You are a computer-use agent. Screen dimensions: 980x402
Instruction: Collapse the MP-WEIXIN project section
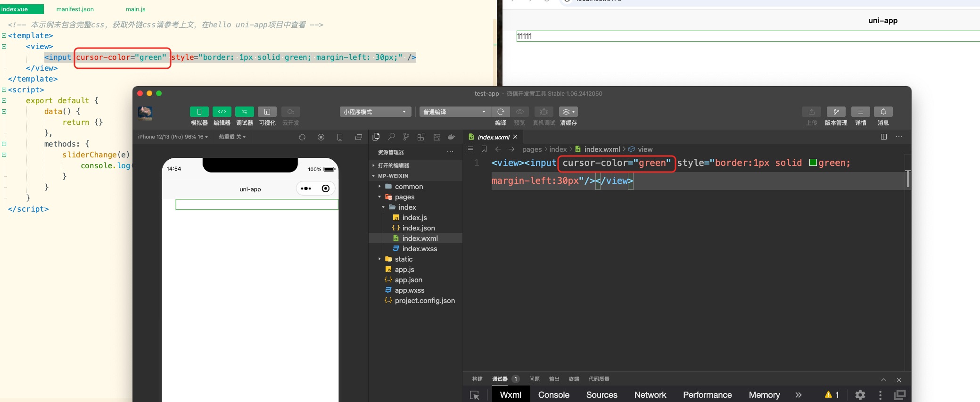[x=415, y=176]
